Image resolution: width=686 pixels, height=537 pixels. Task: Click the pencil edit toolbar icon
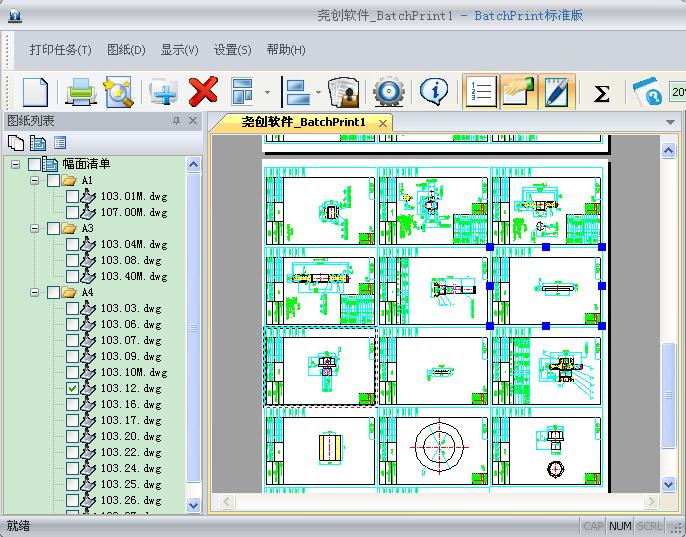555,92
